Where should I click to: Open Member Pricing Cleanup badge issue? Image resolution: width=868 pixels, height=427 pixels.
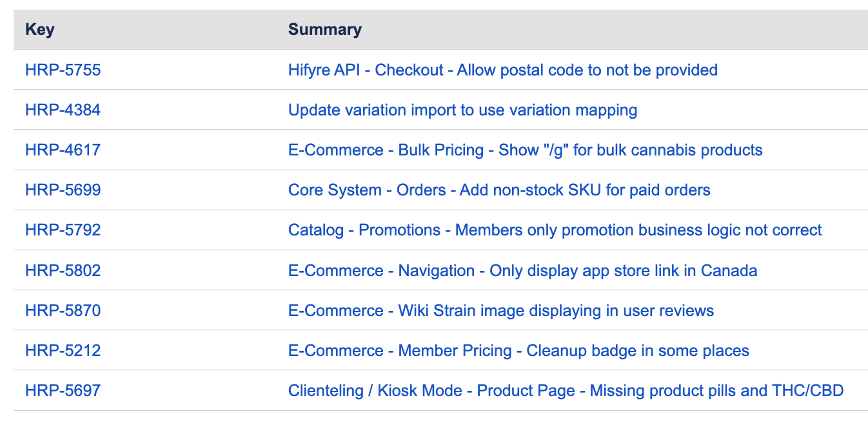tap(518, 350)
